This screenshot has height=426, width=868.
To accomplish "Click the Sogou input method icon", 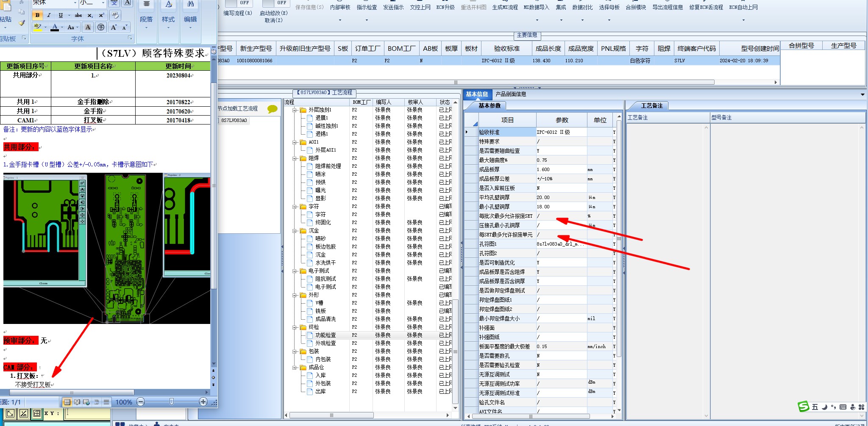I will 804,407.
